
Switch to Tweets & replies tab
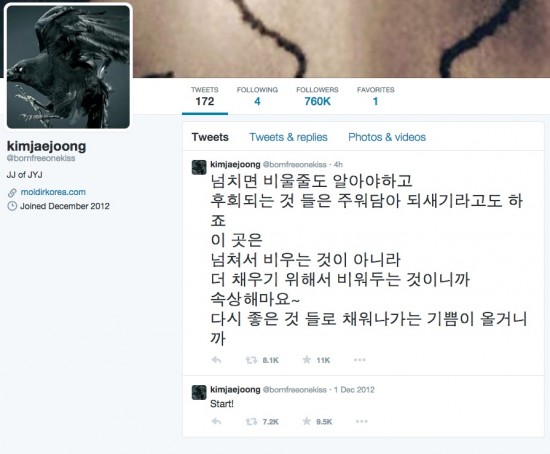pos(288,137)
